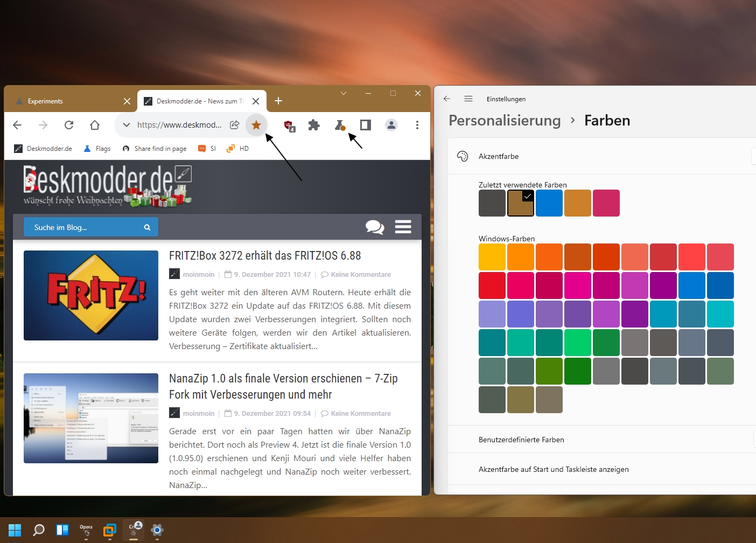This screenshot has width=756, height=543.
Task: Open the comments speech bubble icon
Action: click(375, 227)
